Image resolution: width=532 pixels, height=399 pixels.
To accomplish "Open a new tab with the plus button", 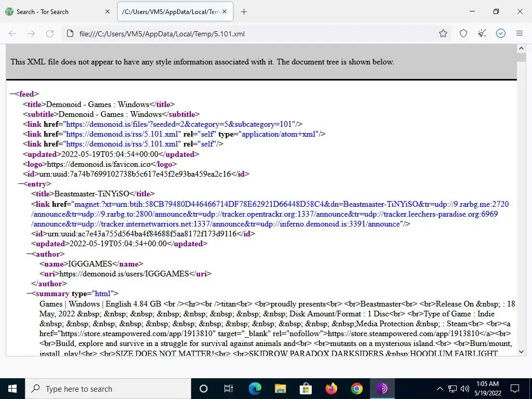I will point(244,12).
